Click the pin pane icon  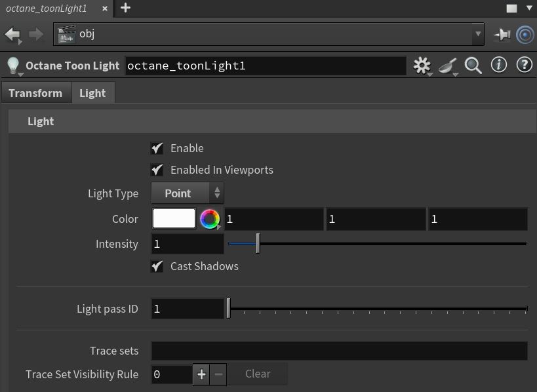[502, 34]
